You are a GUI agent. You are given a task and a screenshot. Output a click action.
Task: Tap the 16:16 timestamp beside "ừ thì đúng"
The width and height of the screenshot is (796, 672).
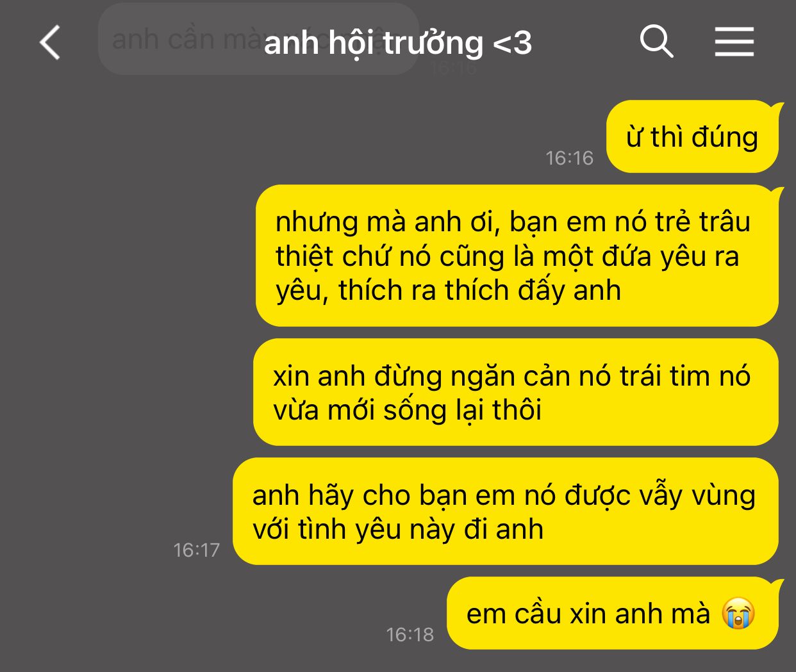[x=569, y=158]
